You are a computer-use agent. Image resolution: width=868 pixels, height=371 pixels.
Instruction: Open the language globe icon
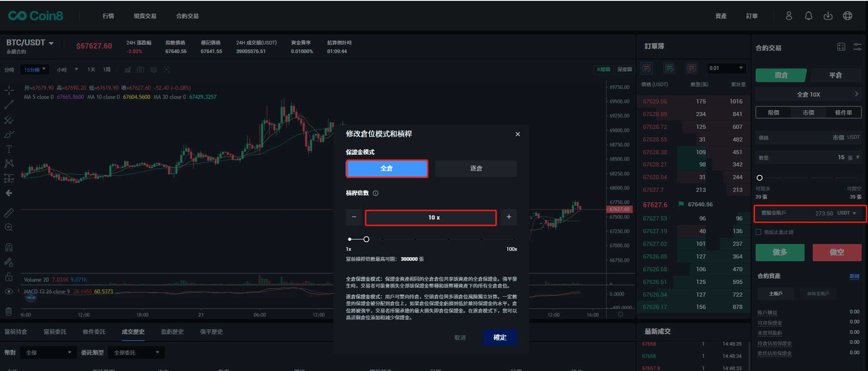[848, 16]
